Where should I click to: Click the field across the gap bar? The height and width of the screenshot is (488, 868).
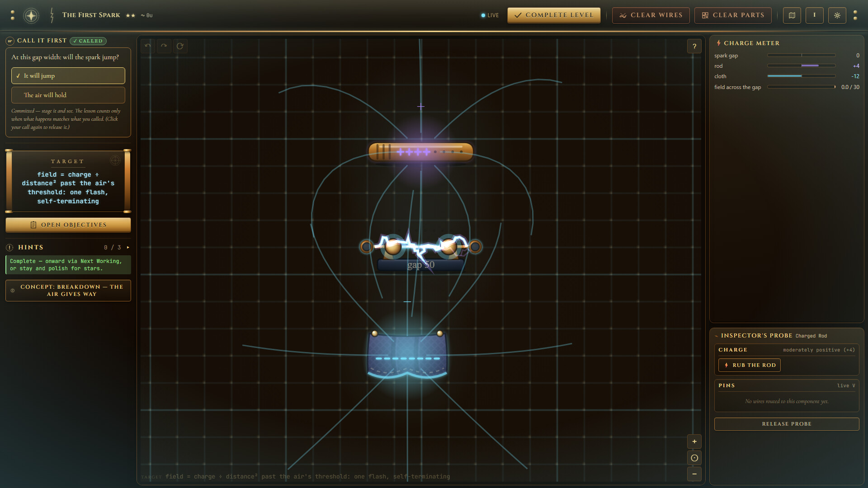[x=802, y=87]
